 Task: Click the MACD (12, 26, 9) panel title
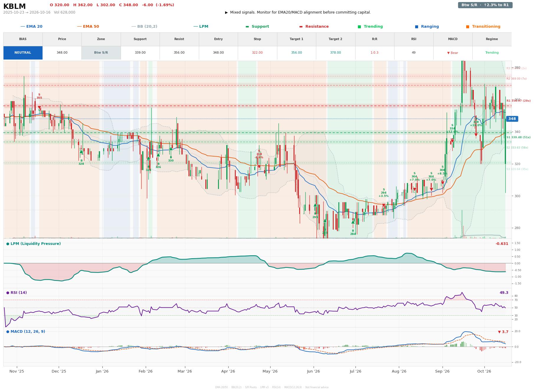26,332
